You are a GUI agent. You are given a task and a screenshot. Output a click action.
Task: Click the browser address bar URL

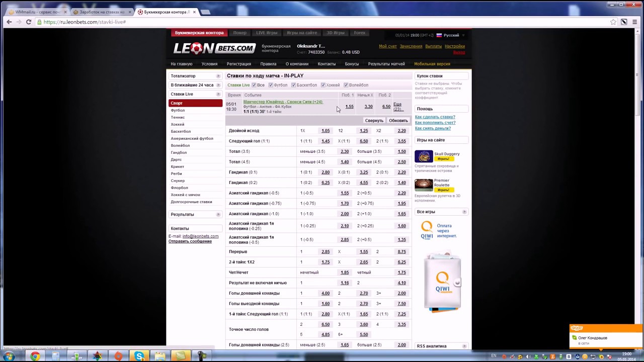click(85, 22)
